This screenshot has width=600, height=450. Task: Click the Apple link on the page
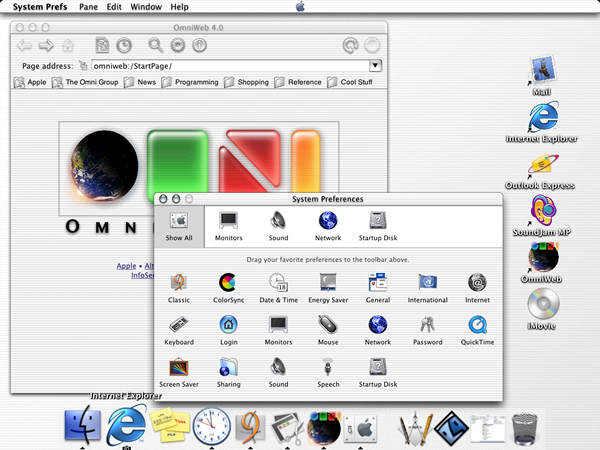[125, 266]
